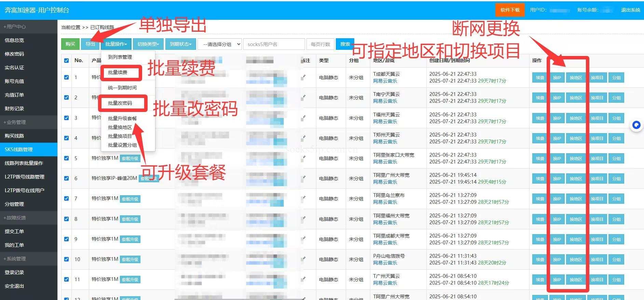Click the socks5用户名 search input
This screenshot has height=300, width=644.
274,44
